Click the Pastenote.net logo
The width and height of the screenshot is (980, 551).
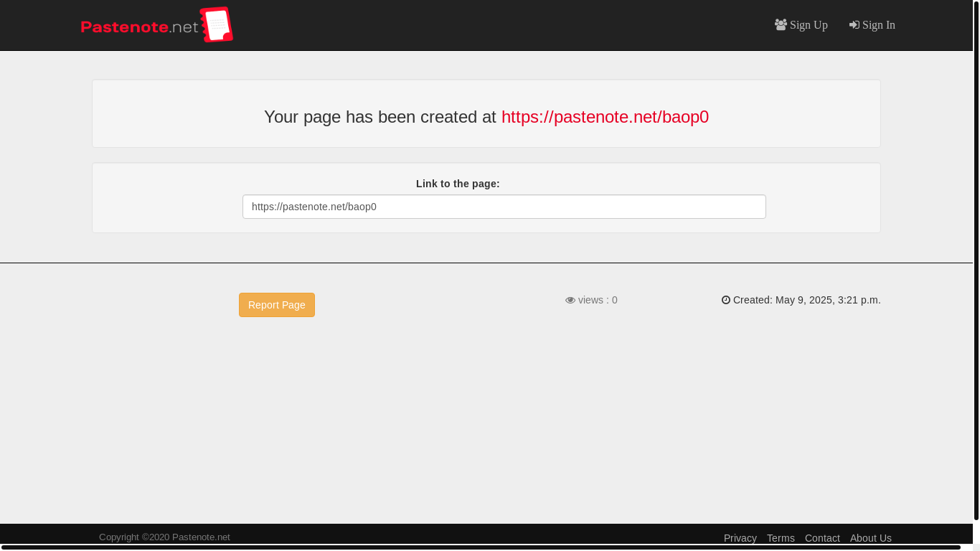pos(157,25)
